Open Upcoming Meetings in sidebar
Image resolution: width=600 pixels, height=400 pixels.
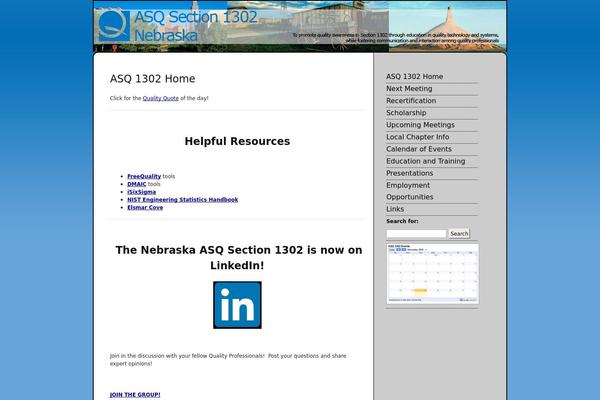click(x=420, y=125)
